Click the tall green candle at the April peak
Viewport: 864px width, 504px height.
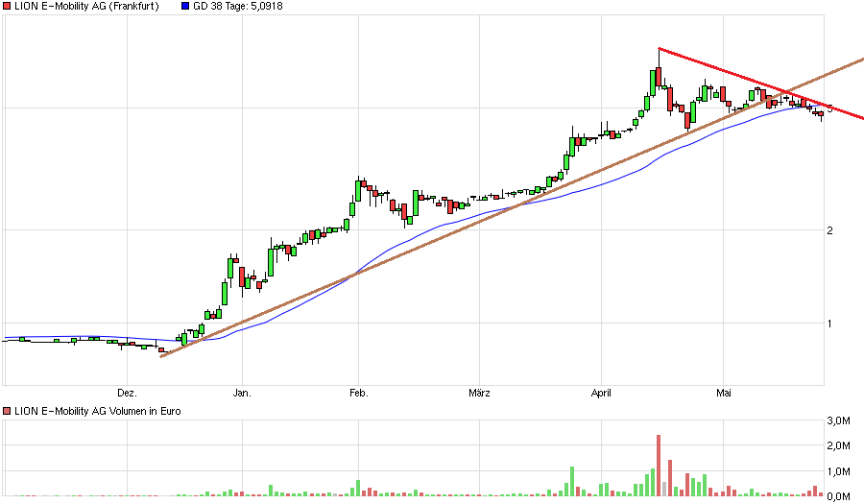coord(653,82)
